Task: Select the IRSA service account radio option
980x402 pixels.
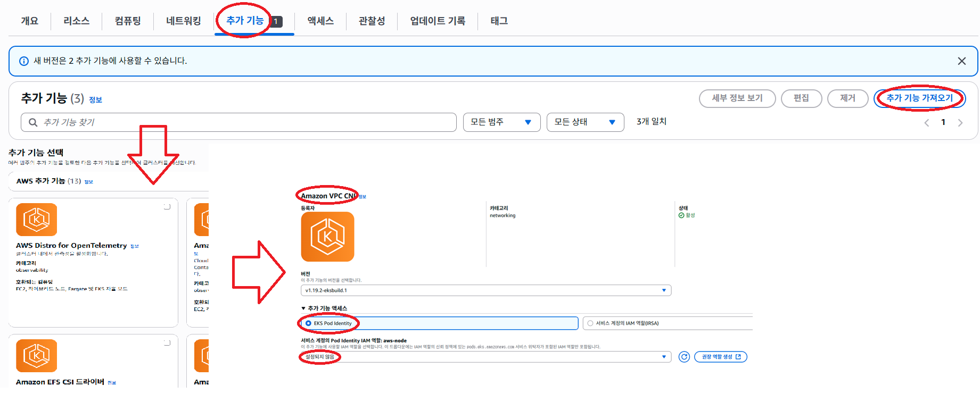Action: [590, 323]
